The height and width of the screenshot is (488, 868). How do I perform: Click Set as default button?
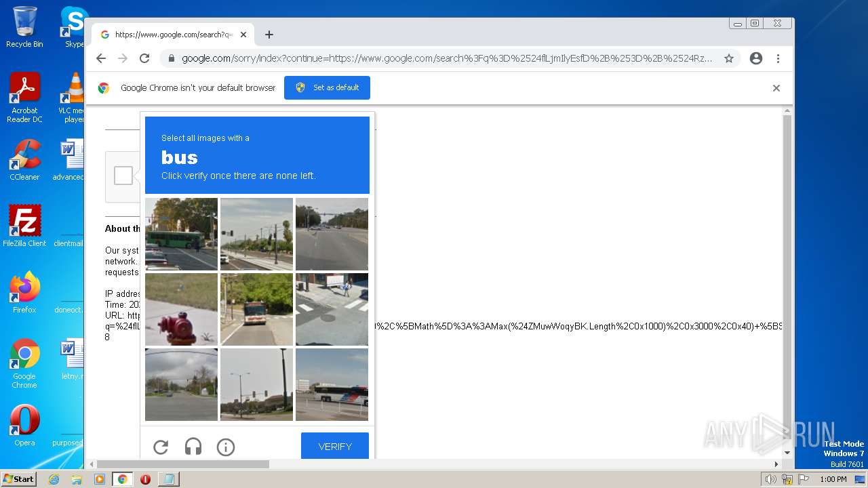pyautogui.click(x=327, y=87)
